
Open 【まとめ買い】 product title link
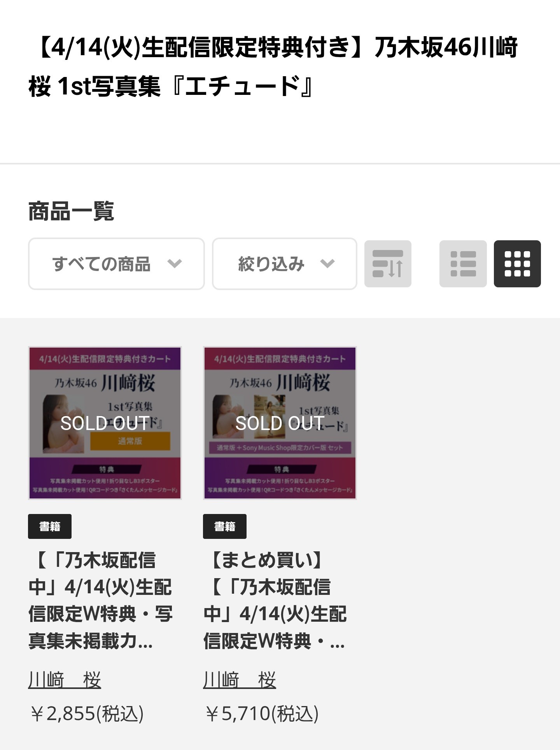(275, 601)
